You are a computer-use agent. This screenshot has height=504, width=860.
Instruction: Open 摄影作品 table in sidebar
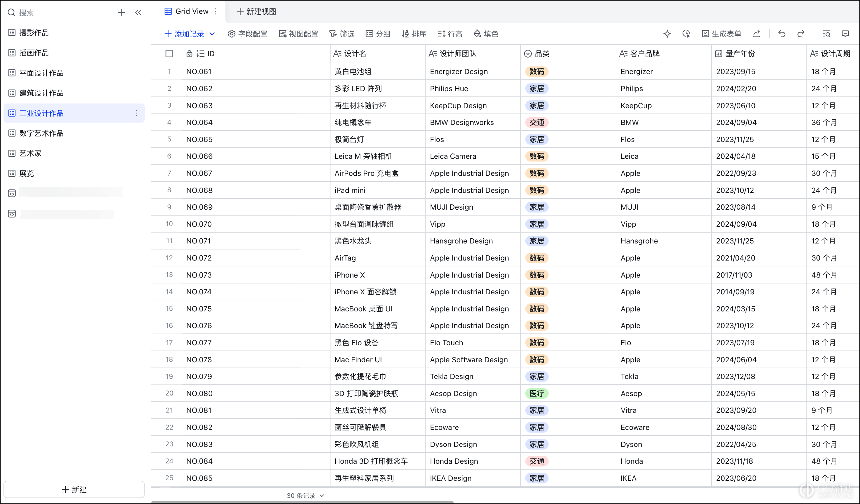click(74, 32)
